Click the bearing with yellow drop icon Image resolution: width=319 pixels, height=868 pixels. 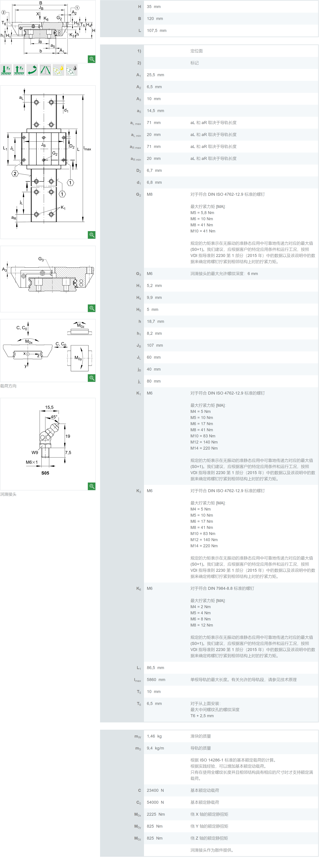point(59,70)
